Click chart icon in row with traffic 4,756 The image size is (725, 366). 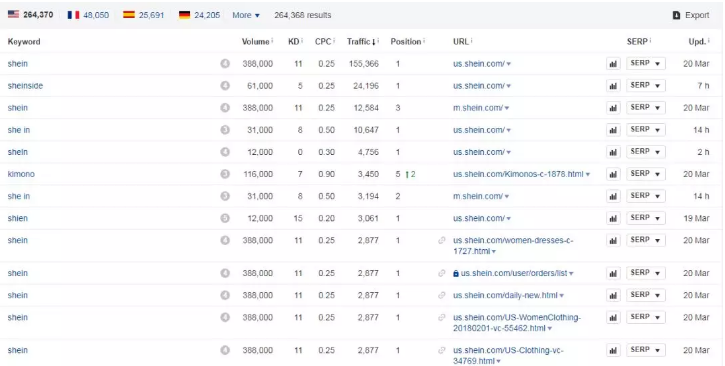coord(613,152)
